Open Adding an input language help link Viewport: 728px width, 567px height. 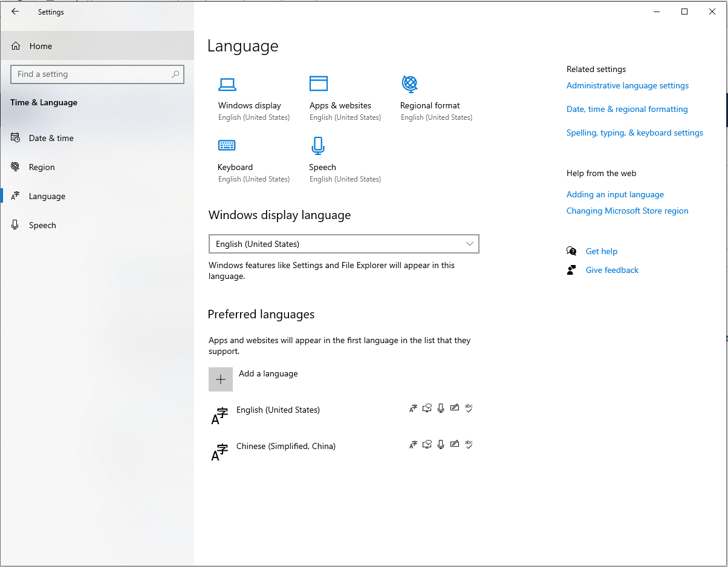tap(615, 194)
